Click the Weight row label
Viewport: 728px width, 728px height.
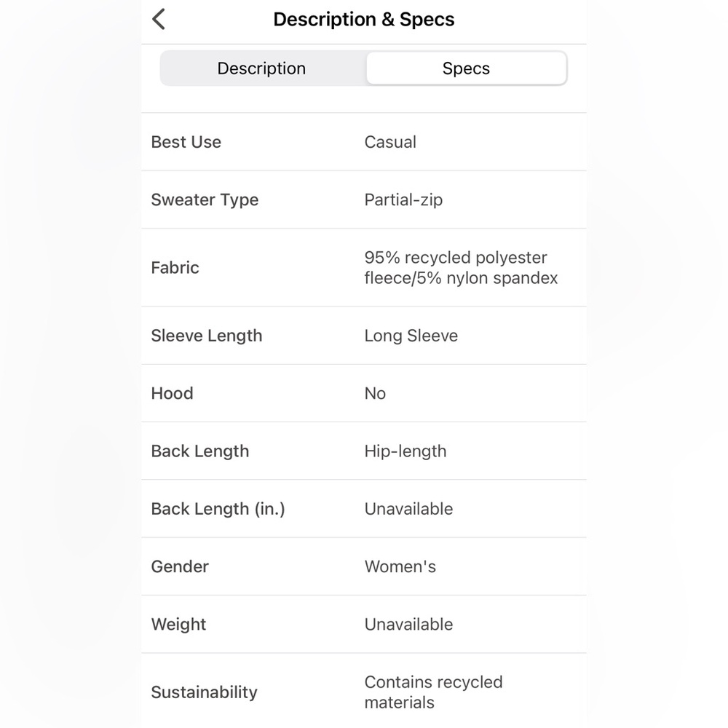tap(179, 625)
